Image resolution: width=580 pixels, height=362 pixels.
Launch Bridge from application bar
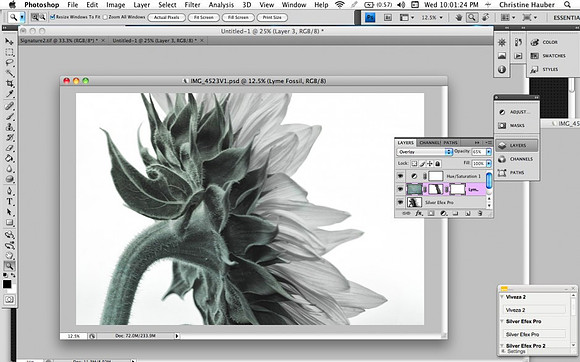388,17
